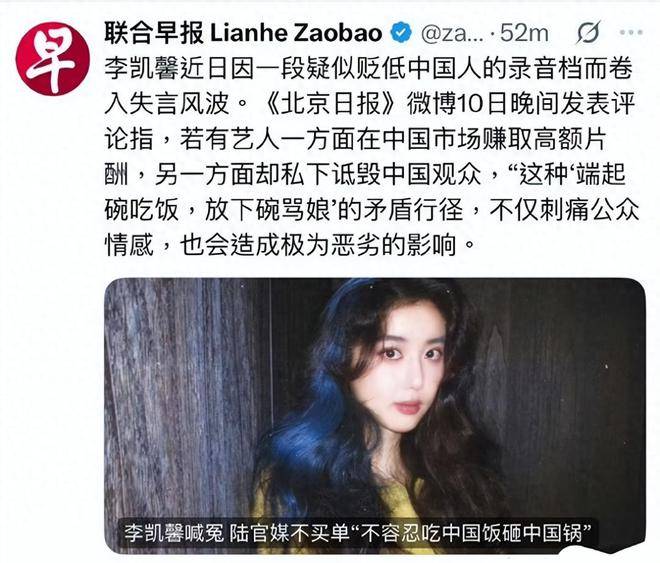Open the 联合早报 Lianhe Zaobao display name
Image resolution: width=660 pixels, height=563 pixels.
(x=243, y=33)
